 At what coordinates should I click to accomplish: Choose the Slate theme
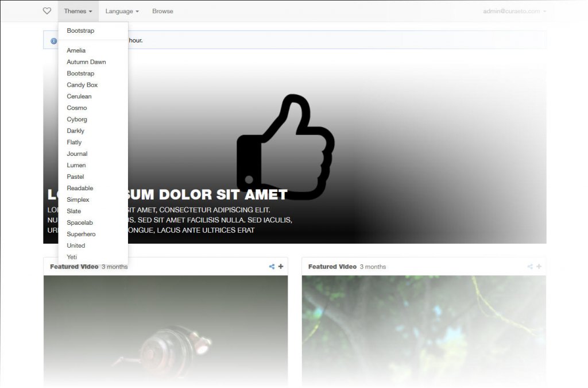coord(93,212)
